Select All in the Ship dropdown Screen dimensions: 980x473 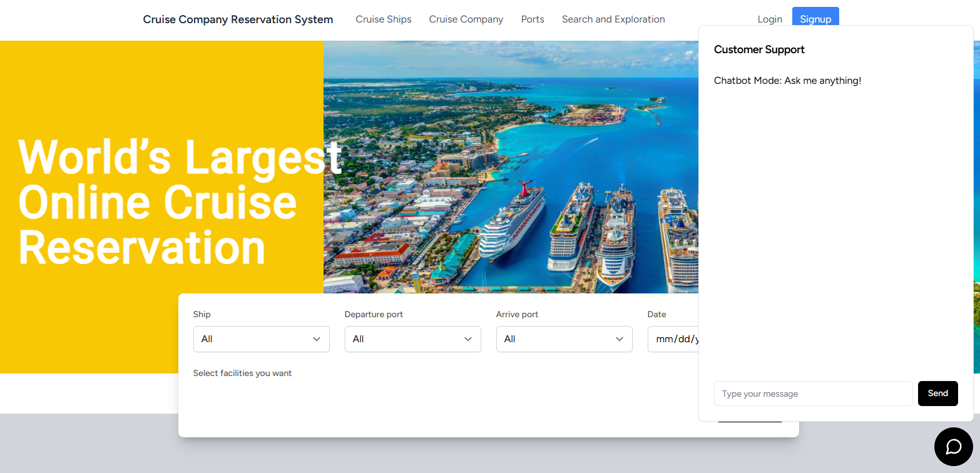pyautogui.click(x=261, y=338)
